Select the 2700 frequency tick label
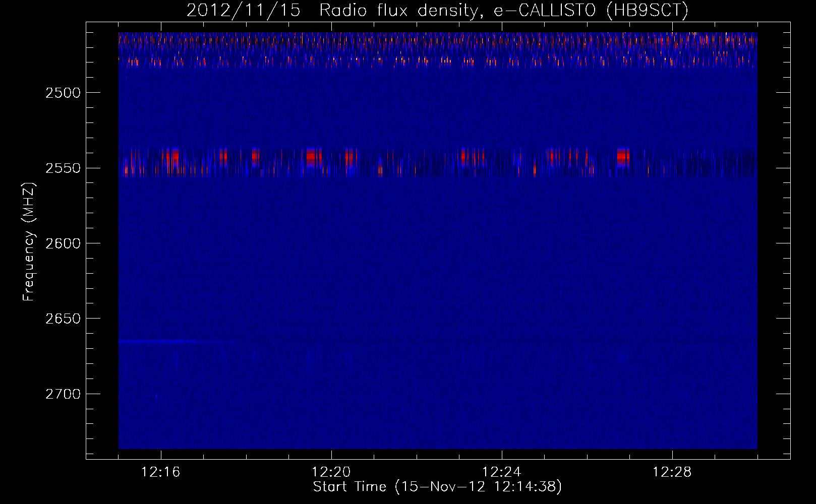This screenshot has width=816, height=504. (63, 394)
